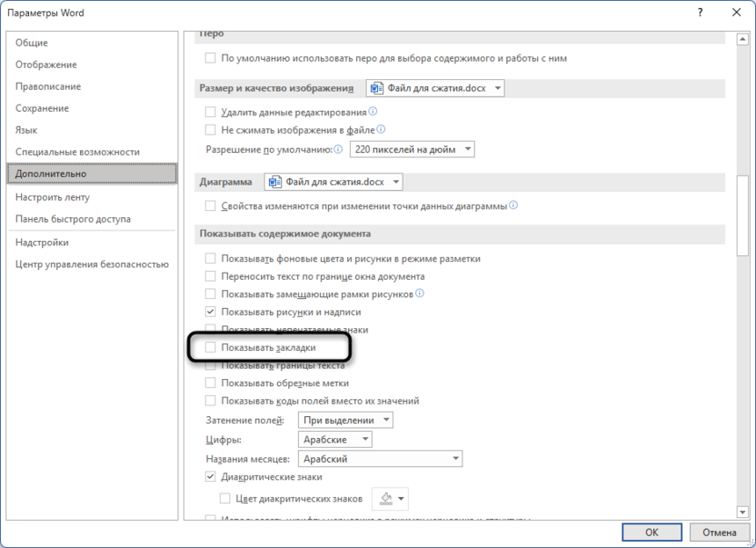Select "Дополнительно" category
This screenshot has width=756, height=548.
(92, 174)
